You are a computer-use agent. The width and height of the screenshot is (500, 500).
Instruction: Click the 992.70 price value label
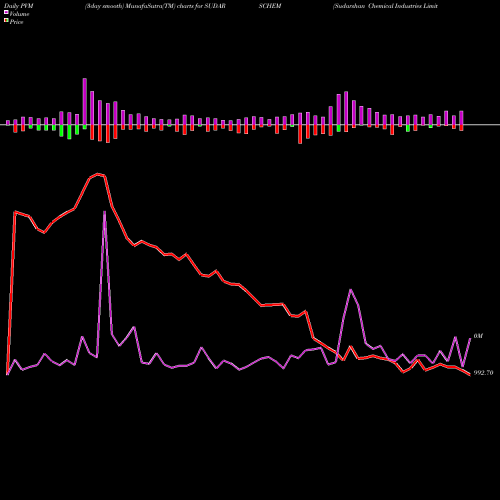(483, 373)
